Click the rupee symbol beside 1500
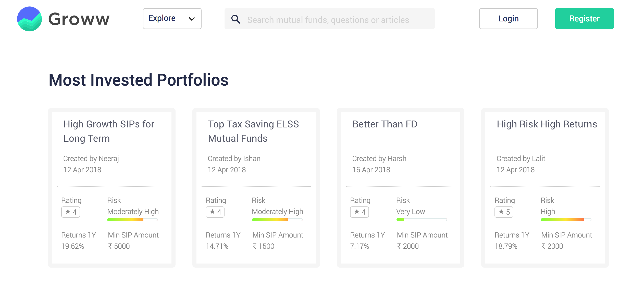Screen dimensions: 644x289 [255, 246]
